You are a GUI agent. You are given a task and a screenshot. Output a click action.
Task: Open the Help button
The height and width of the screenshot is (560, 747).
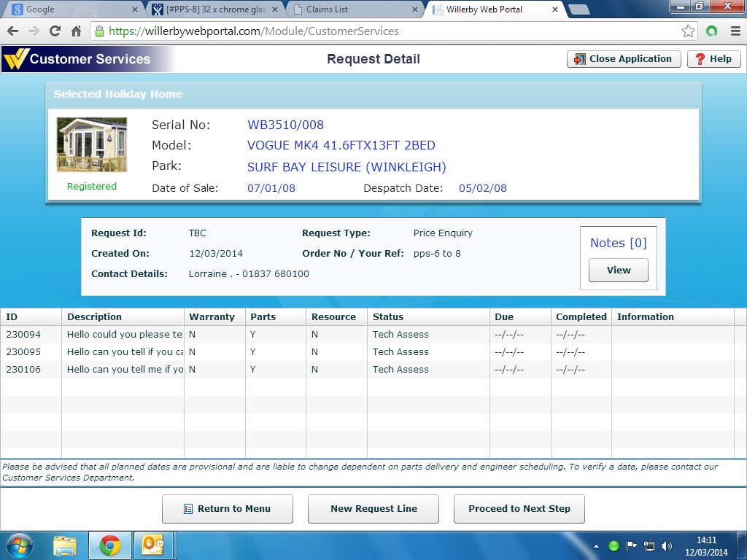coord(713,59)
